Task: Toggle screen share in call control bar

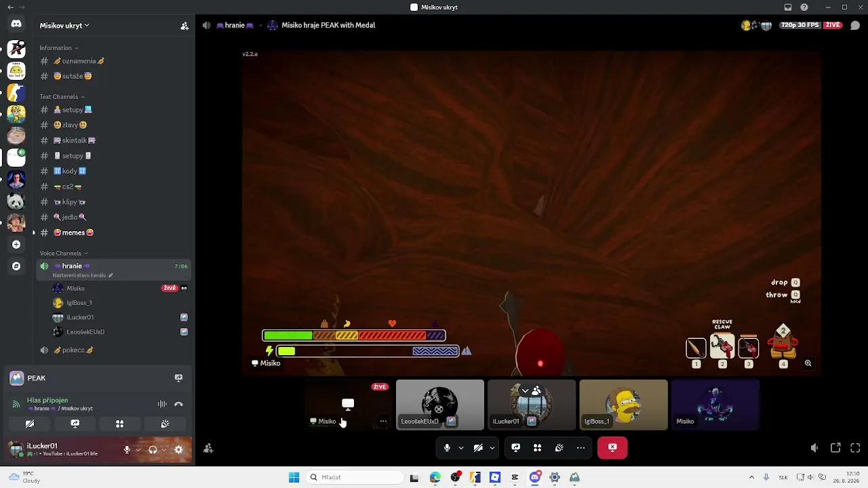Action: click(x=515, y=447)
